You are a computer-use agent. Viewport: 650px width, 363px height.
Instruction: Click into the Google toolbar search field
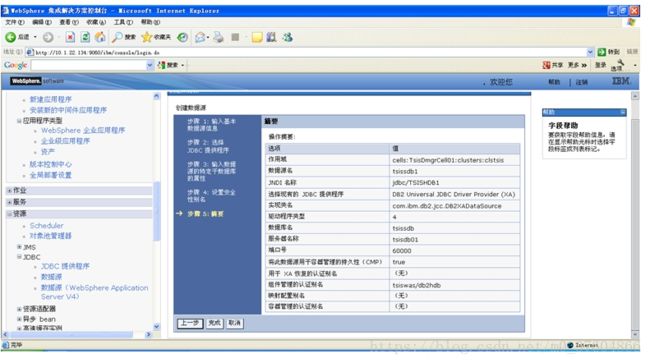[x=89, y=65]
